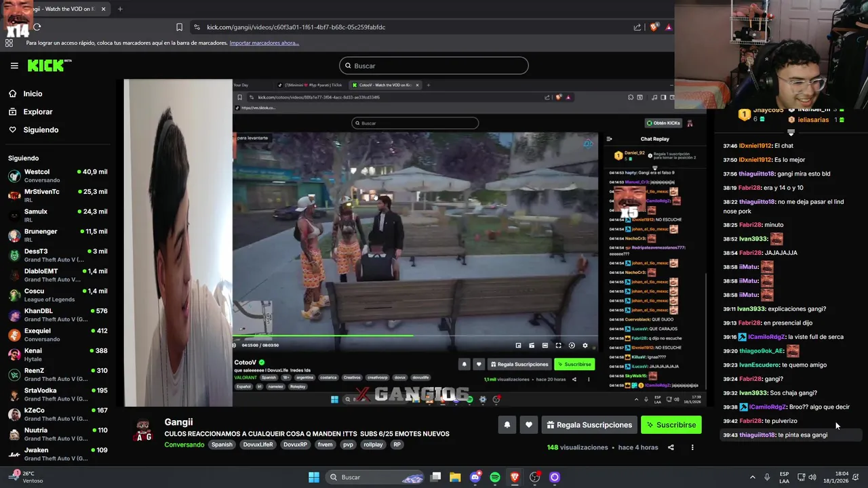The height and width of the screenshot is (488, 868).
Task: Open ReenZ's channel entry
Action: (x=58, y=375)
